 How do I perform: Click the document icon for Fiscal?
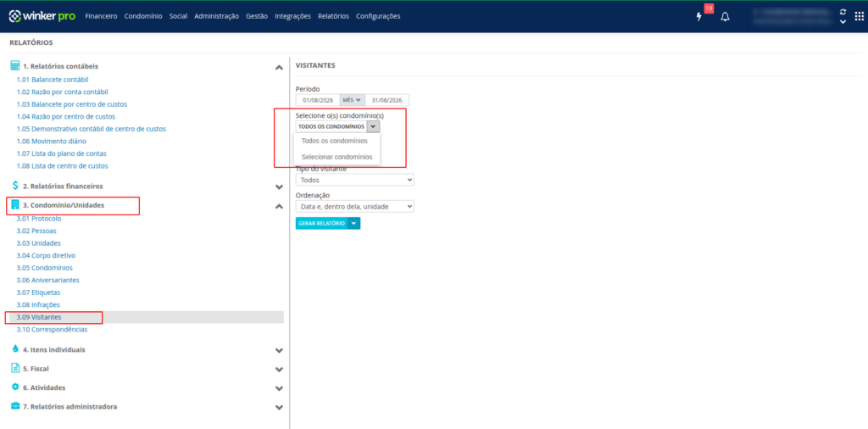click(15, 368)
